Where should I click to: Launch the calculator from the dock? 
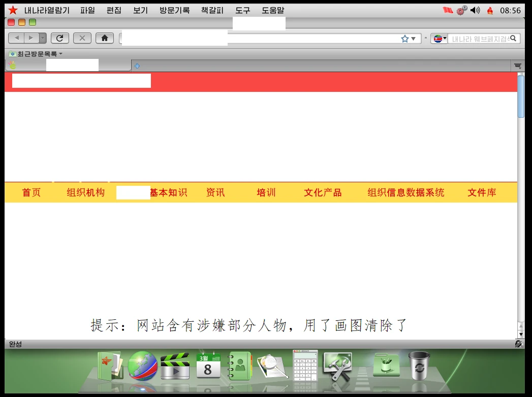tap(305, 365)
